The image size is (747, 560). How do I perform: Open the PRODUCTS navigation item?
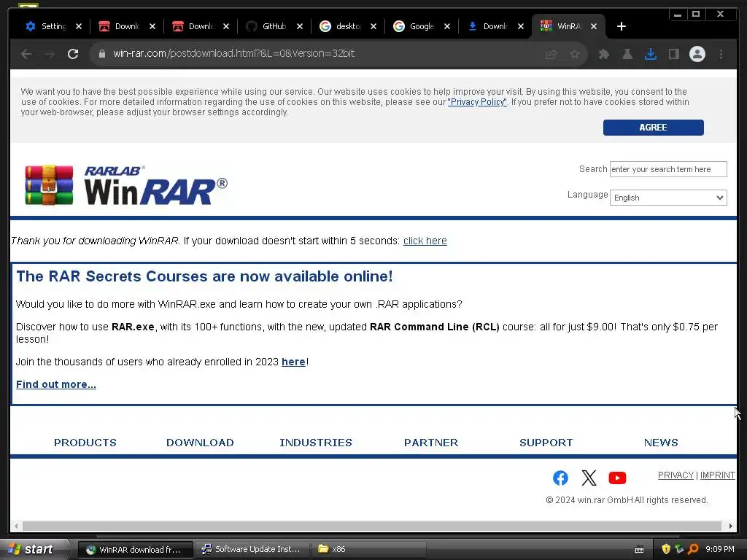pos(85,443)
